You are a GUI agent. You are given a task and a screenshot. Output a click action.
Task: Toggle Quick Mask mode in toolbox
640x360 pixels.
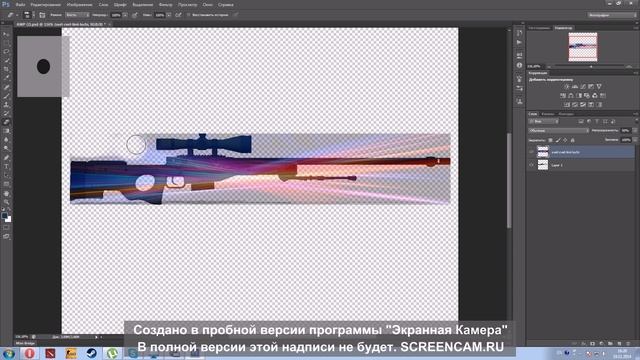click(x=6, y=228)
